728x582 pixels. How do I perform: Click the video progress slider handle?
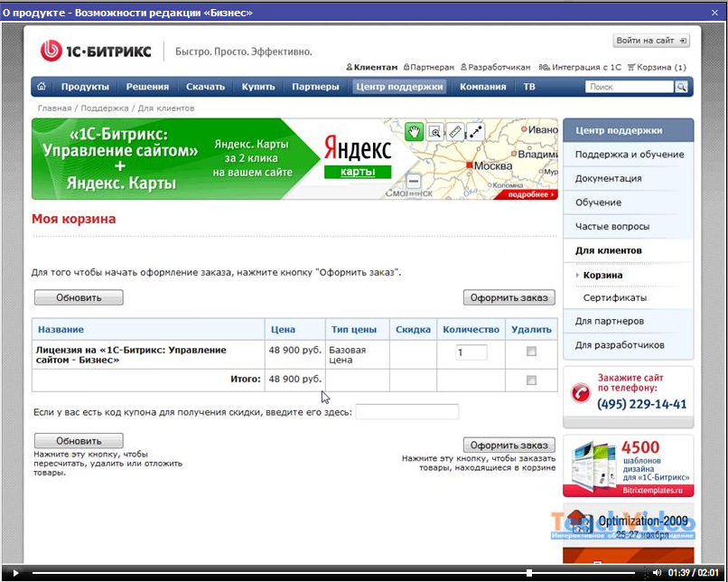point(528,573)
